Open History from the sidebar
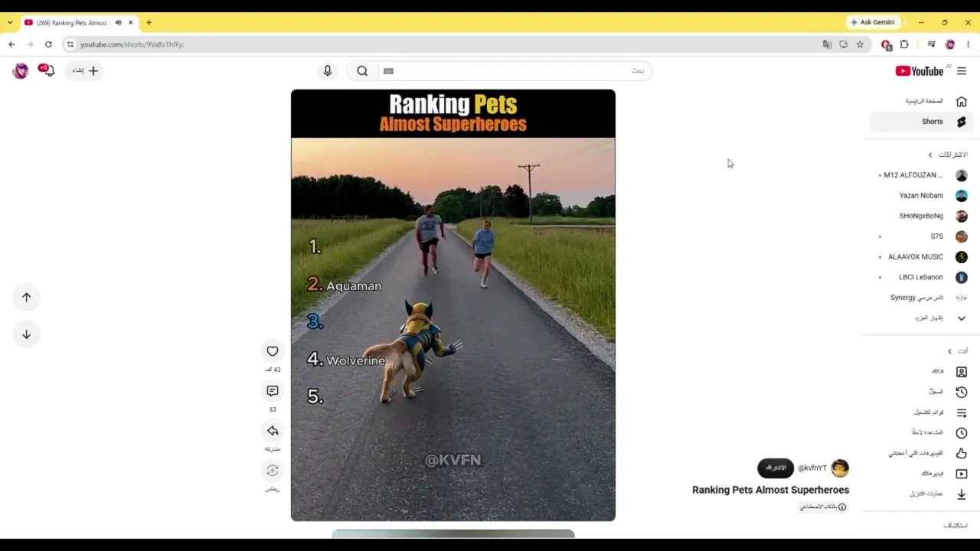980x551 pixels. click(962, 392)
